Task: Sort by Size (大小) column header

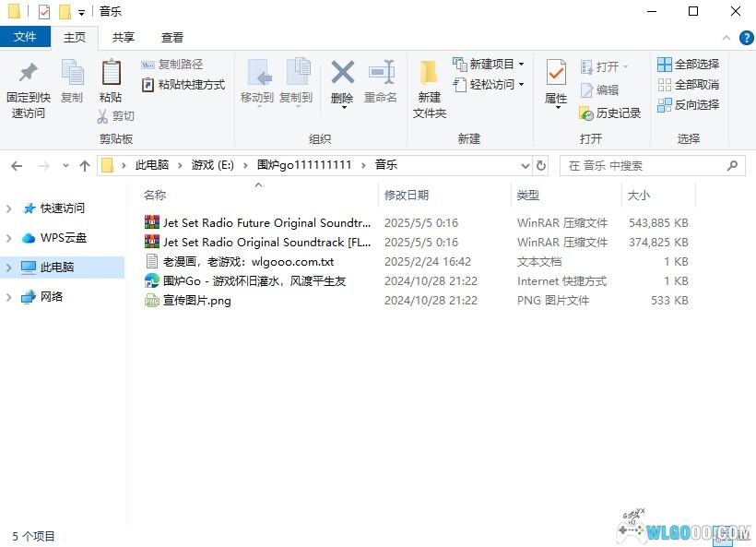Action: click(x=638, y=196)
